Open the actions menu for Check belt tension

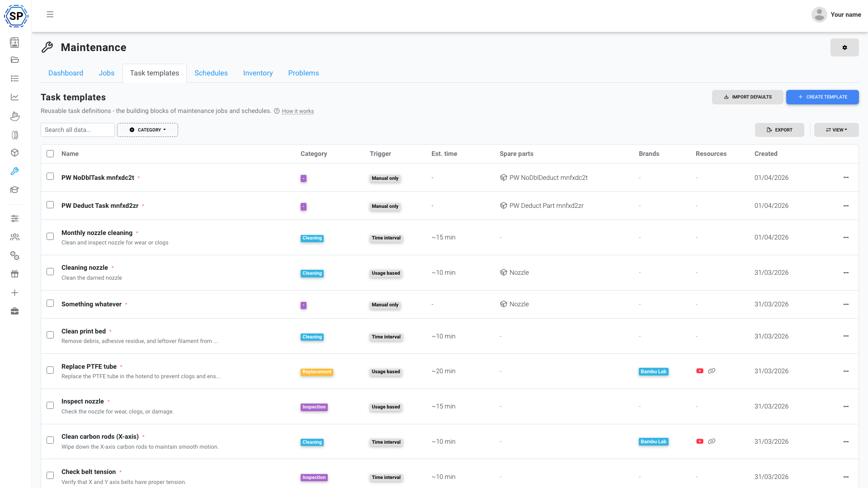[x=846, y=477]
